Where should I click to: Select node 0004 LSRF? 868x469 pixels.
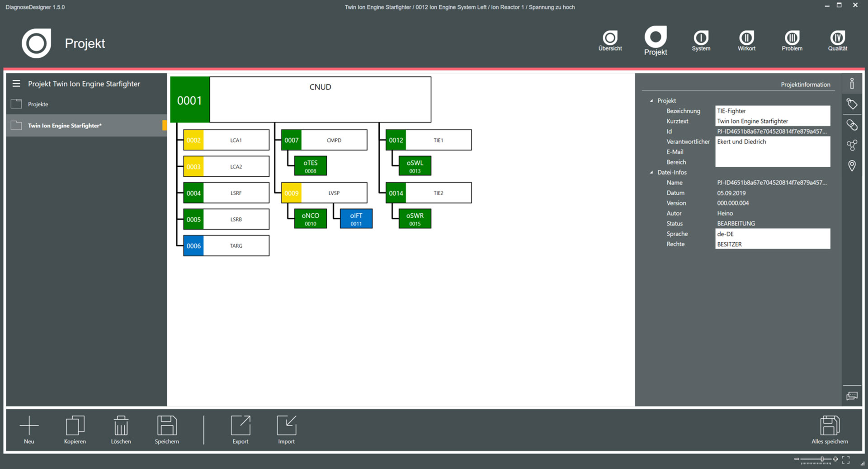(226, 193)
